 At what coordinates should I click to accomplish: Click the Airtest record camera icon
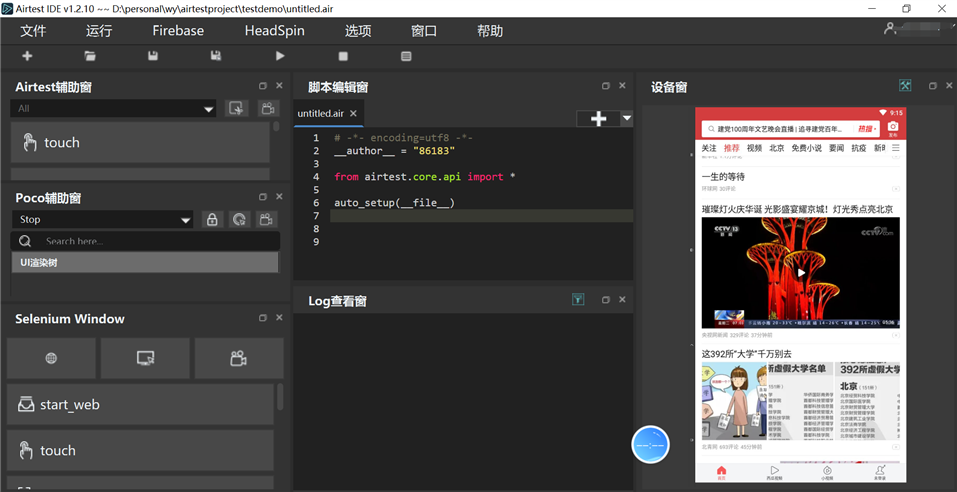pyautogui.click(x=267, y=109)
